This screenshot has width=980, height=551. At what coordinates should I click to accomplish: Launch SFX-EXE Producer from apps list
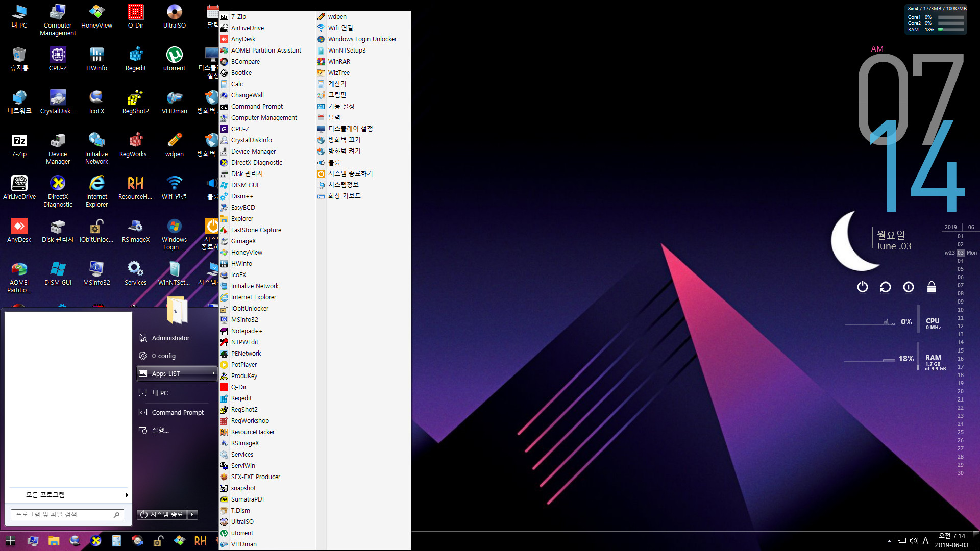pyautogui.click(x=266, y=477)
